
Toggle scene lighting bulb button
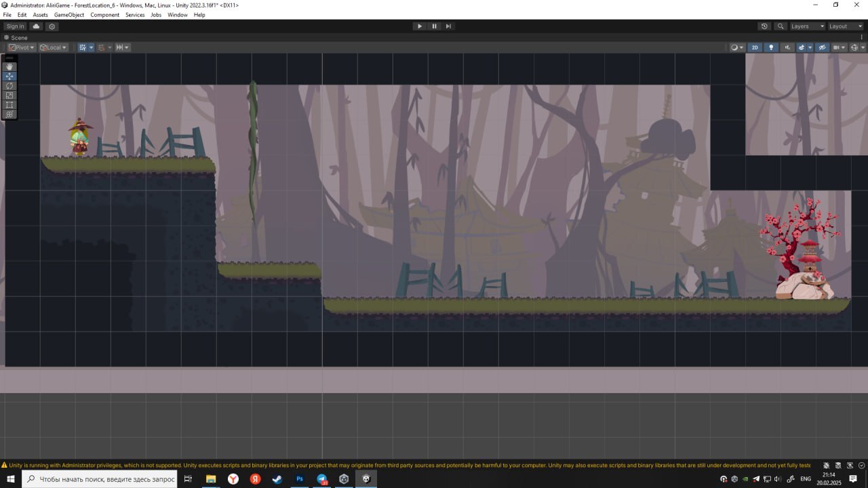click(x=771, y=47)
